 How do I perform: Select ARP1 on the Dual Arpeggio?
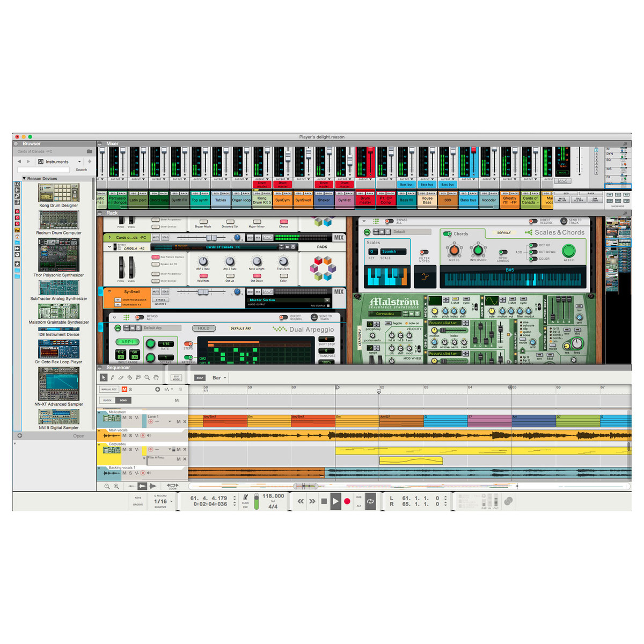pos(127,342)
